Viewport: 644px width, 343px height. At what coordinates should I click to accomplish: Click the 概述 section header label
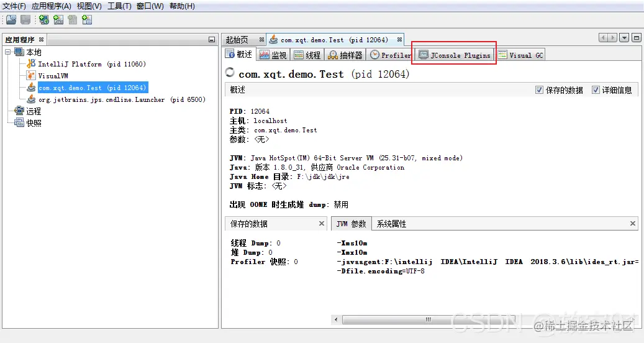click(x=237, y=89)
